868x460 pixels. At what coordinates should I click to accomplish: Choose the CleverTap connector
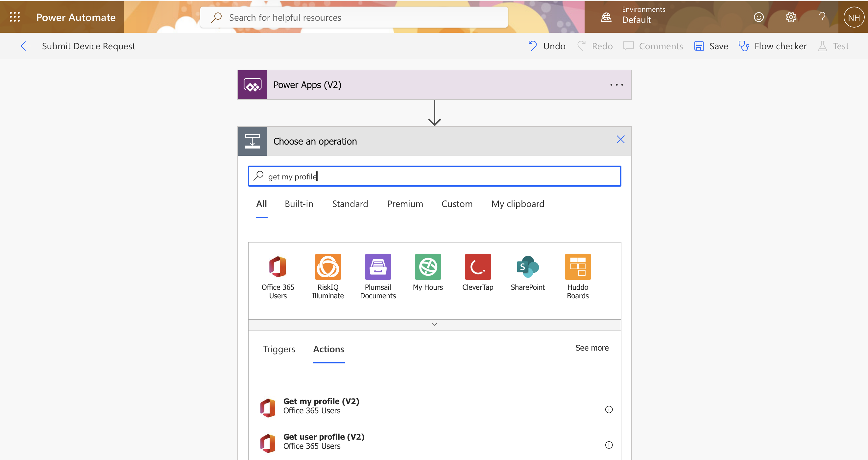tap(478, 272)
